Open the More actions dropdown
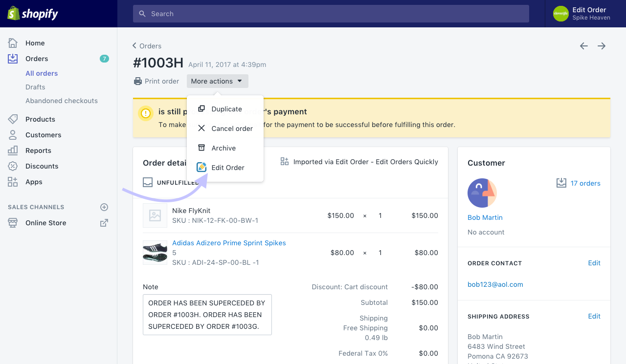Image resolution: width=626 pixels, height=364 pixels. coord(217,81)
